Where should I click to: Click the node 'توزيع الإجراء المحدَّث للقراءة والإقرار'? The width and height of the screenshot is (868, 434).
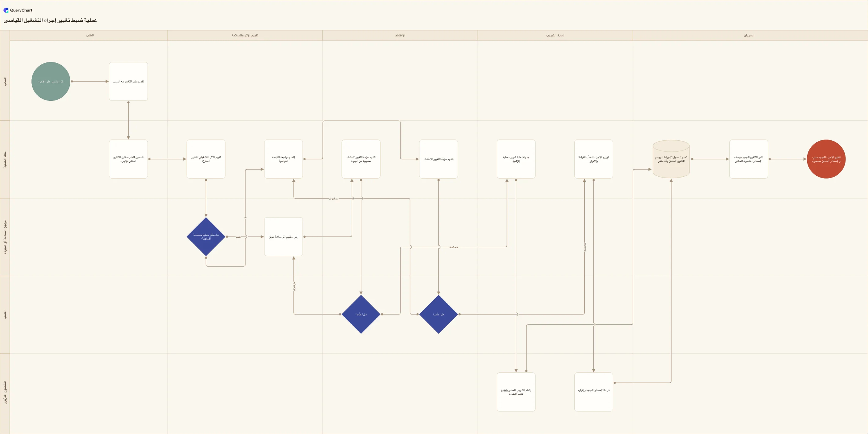[593, 159]
